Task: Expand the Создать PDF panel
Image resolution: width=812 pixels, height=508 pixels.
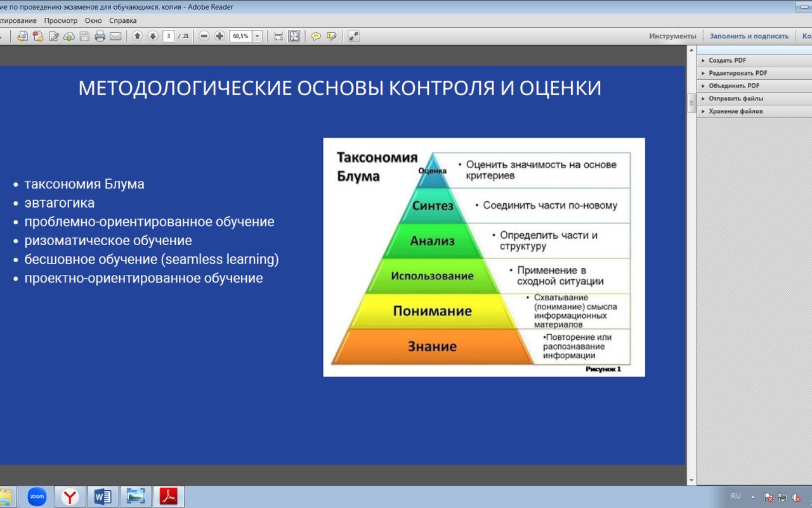Action: pyautogui.click(x=727, y=60)
